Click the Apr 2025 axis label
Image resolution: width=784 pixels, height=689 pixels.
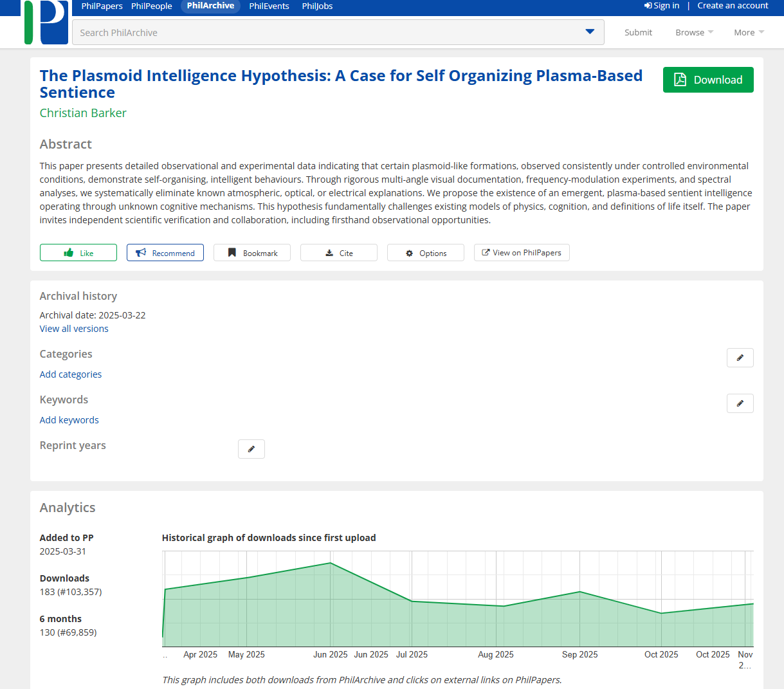201,654
